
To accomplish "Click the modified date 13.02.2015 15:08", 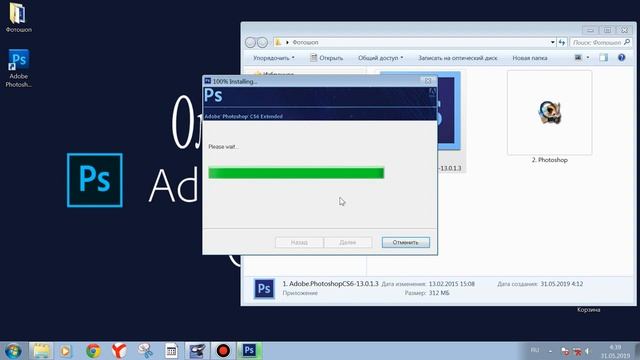I will (x=451, y=284).
